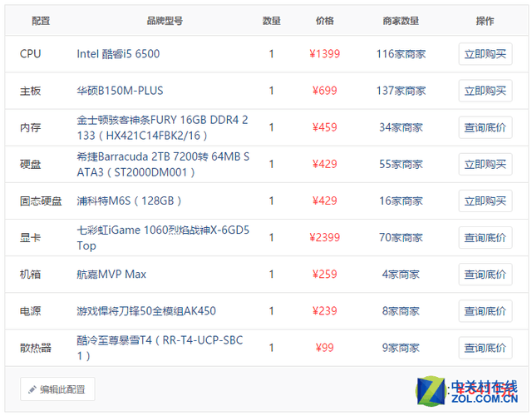The width and height of the screenshot is (532, 416).
Task: Click 查询底价 for 金士顿 memory row
Action: (x=485, y=127)
